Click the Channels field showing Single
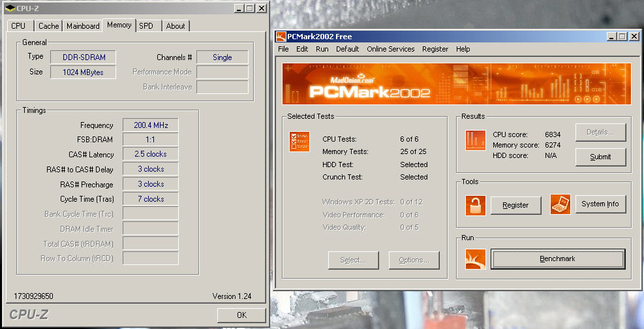 point(222,57)
